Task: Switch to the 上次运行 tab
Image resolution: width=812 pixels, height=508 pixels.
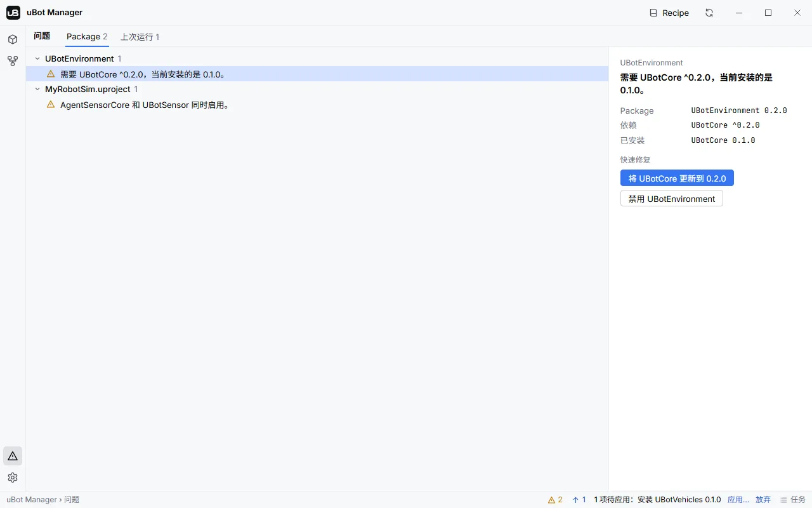Action: click(140, 37)
